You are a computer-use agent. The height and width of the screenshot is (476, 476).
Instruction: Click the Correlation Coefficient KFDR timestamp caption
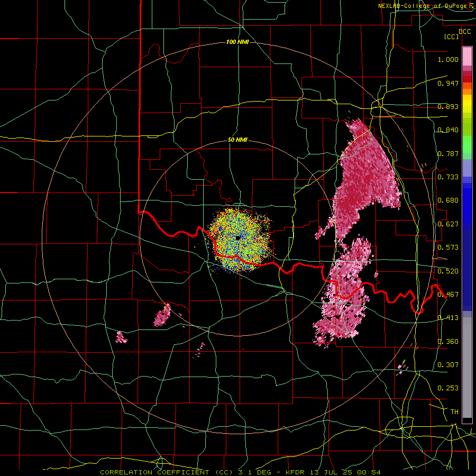(x=240, y=472)
